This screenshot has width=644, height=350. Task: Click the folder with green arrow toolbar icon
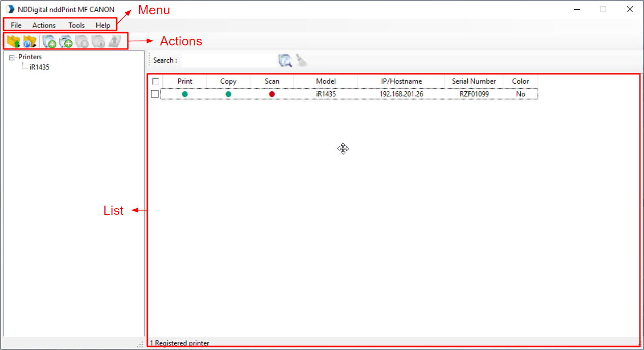pyautogui.click(x=13, y=42)
